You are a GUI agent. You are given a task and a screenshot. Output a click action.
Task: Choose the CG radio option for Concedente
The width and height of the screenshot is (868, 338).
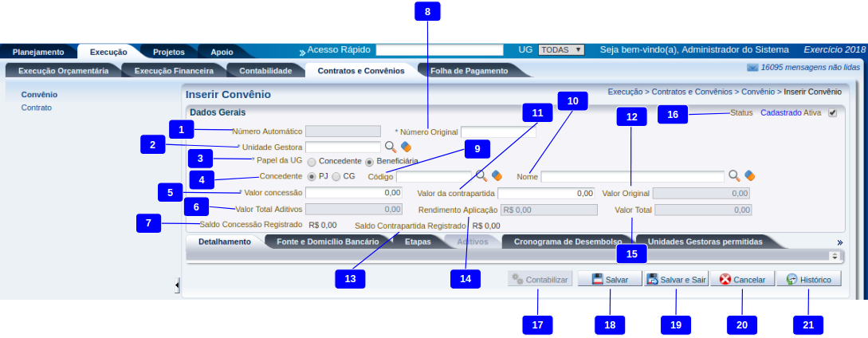click(x=336, y=176)
